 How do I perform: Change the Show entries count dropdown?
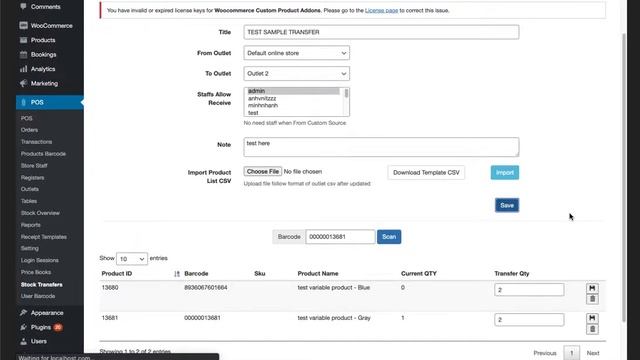tap(132, 259)
